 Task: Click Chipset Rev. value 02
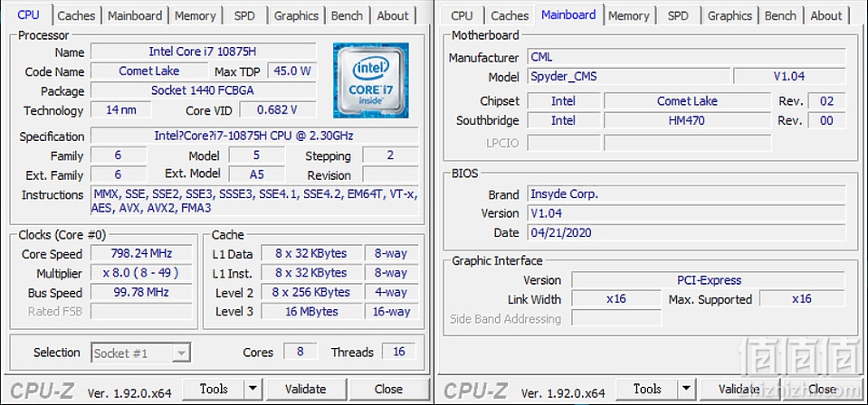[x=826, y=101]
